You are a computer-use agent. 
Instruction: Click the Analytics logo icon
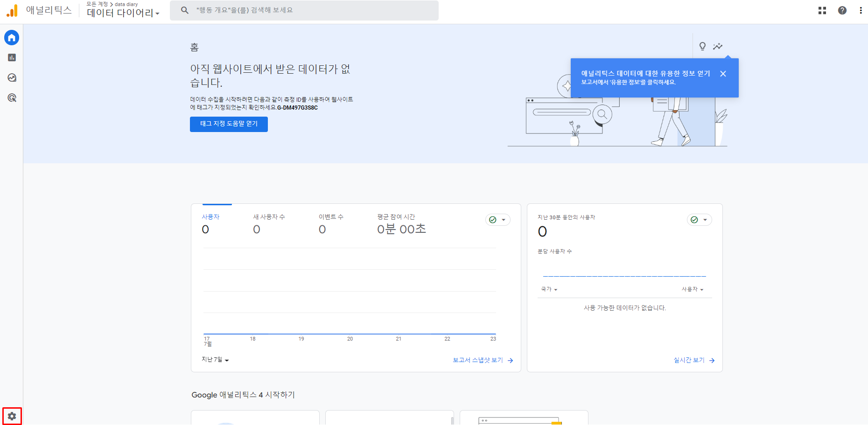tap(12, 10)
